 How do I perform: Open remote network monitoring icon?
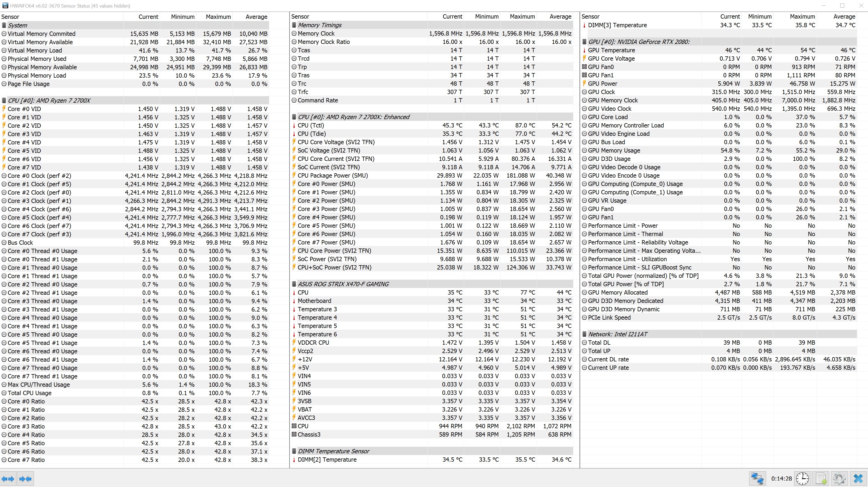point(757,479)
